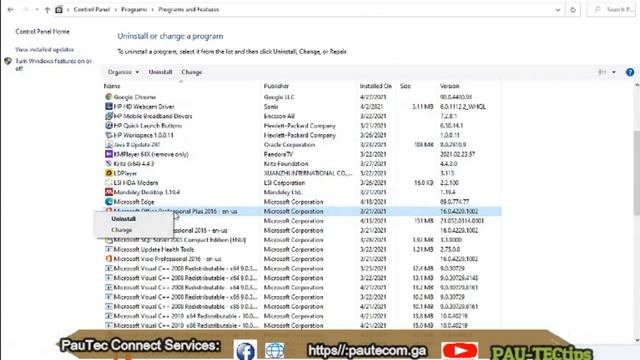This screenshot has width=640, height=360.
Task: Click Control Panel in the breadcrumb
Action: (91, 9)
